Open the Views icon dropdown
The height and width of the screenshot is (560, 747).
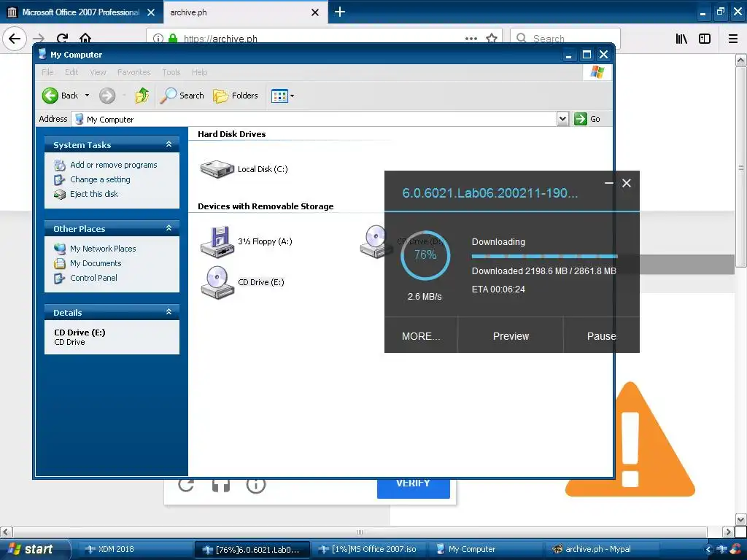(282, 96)
